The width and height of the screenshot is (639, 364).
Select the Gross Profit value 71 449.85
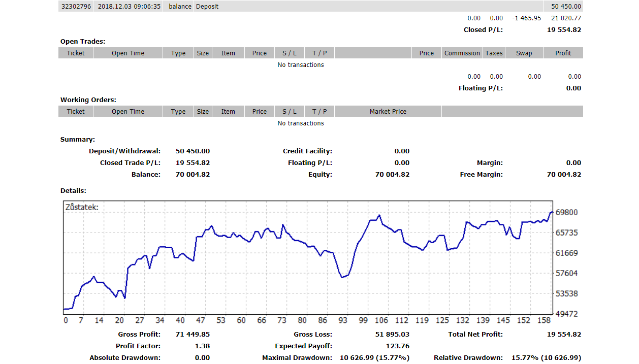coord(193,334)
